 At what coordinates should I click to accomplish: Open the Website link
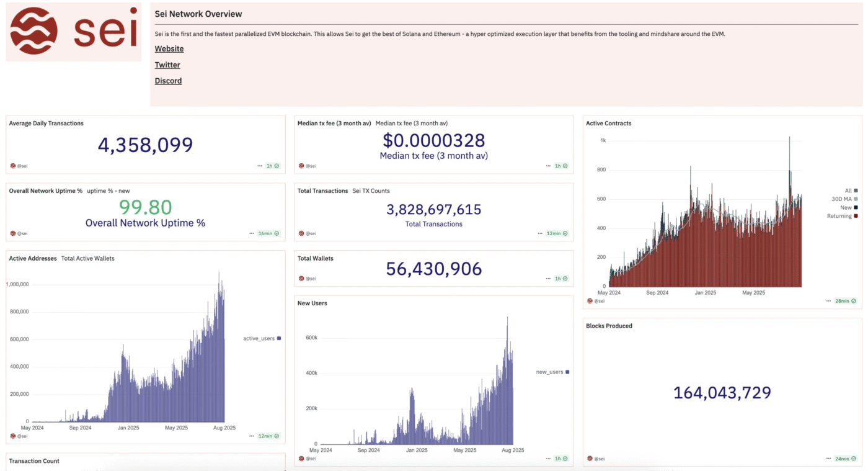click(x=169, y=49)
